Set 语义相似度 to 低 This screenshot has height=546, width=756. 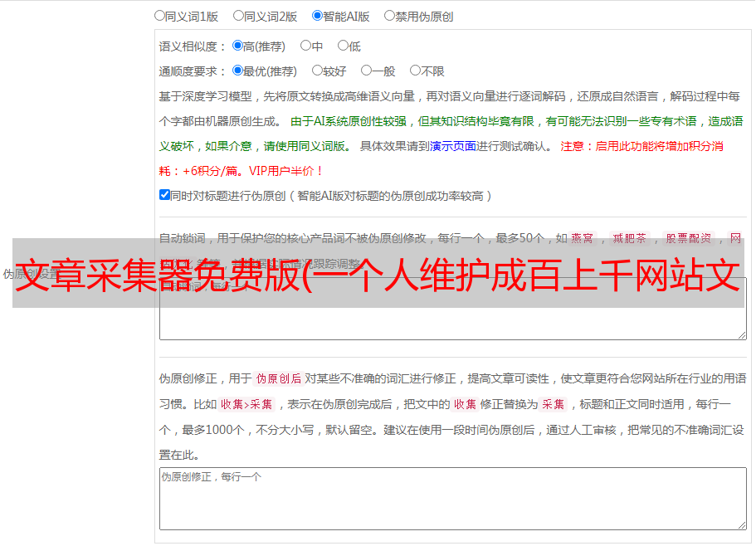[343, 46]
